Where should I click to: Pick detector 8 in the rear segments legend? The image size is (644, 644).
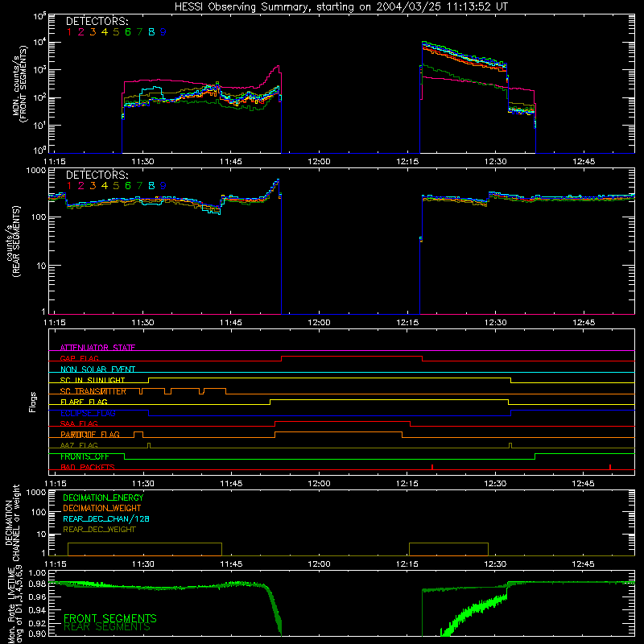[151, 186]
